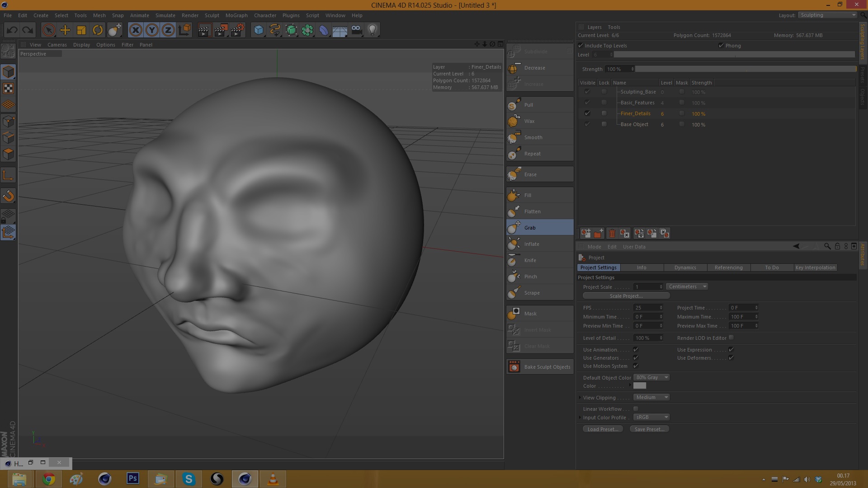Enable Linear Workflow checkbox
Viewport: 868px width, 488px height.
636,409
